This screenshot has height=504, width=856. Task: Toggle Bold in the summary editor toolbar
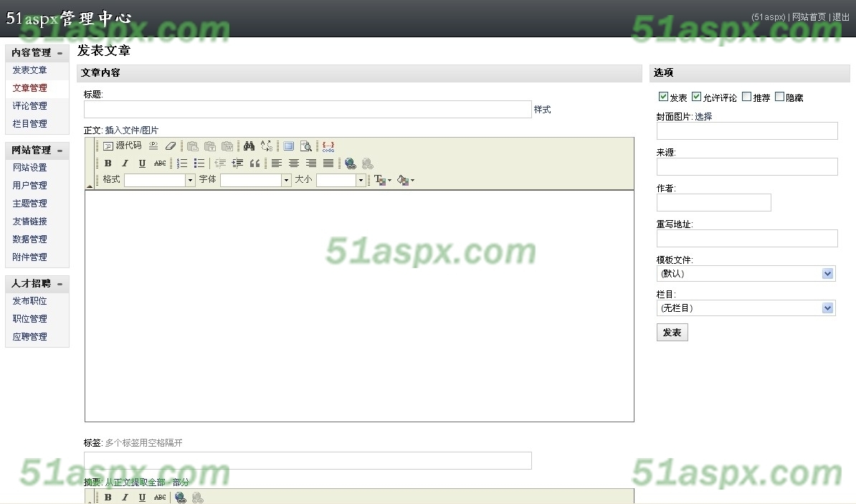pos(108,497)
